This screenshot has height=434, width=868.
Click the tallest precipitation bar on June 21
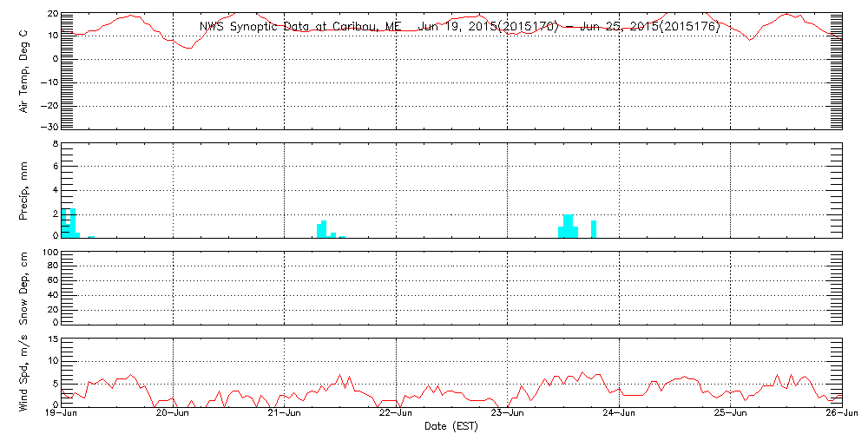(324, 229)
